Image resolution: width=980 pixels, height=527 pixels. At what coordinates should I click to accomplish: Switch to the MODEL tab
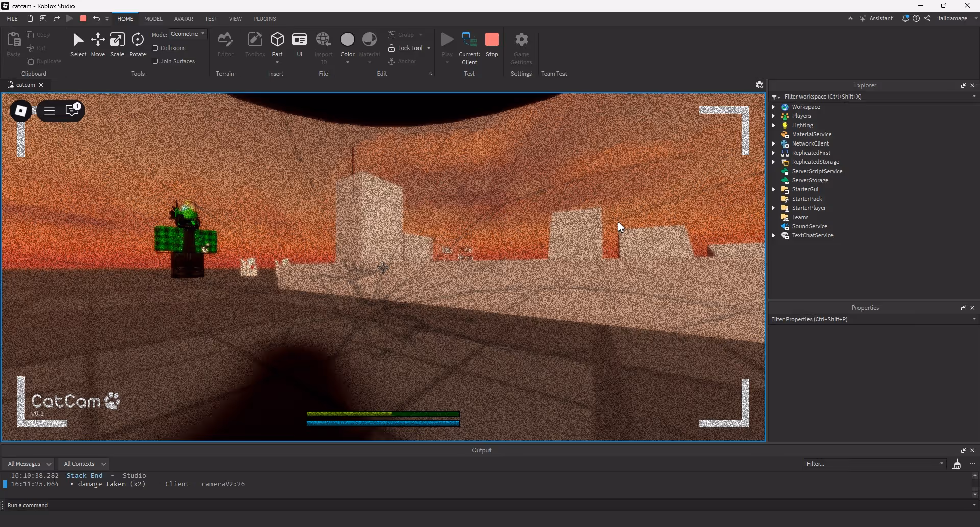tap(153, 19)
